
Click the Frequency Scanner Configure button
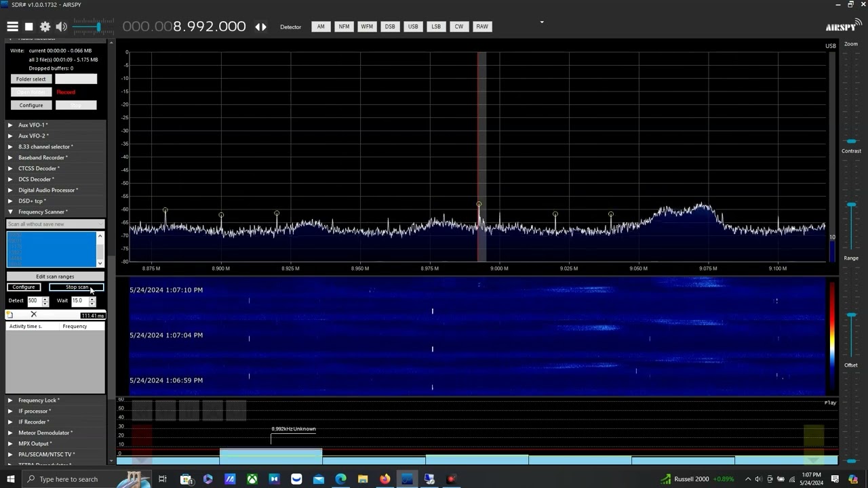(x=23, y=287)
